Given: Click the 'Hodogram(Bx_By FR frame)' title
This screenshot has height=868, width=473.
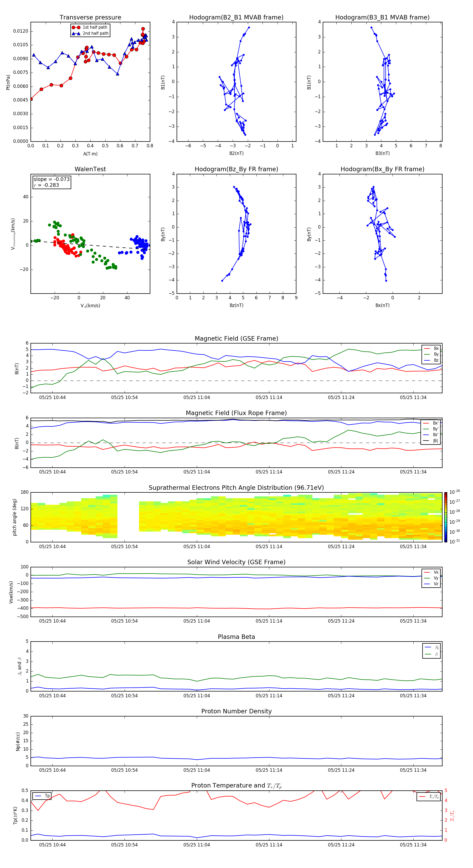Looking at the screenshot, I should (382, 169).
